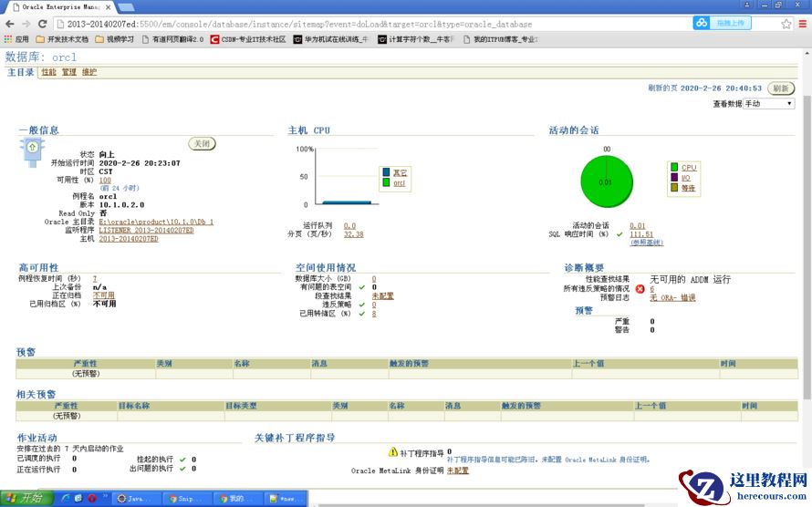
Task: Open the CSDN-专业IT技术社区 bookmark
Action: click(248, 39)
